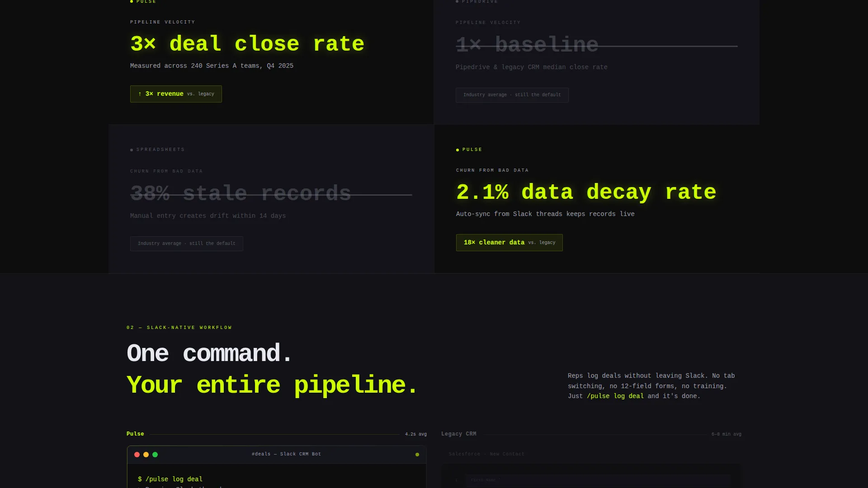Click the green dot beside PULSE churn label
This screenshot has height=488, width=868.
[458, 150]
